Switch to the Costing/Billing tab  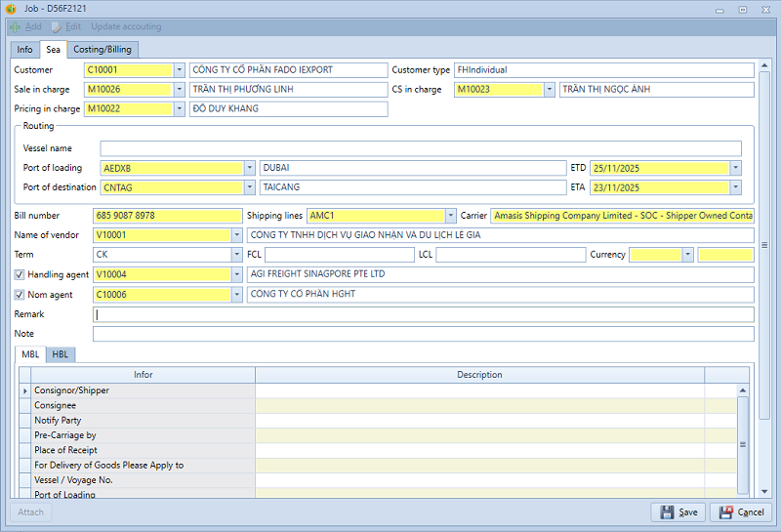click(x=103, y=49)
